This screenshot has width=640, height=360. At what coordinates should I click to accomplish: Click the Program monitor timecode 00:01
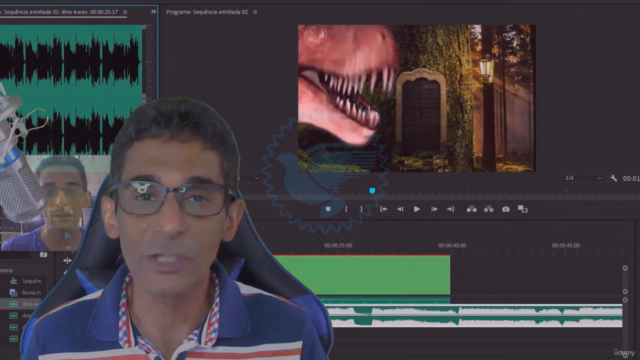[x=631, y=178]
